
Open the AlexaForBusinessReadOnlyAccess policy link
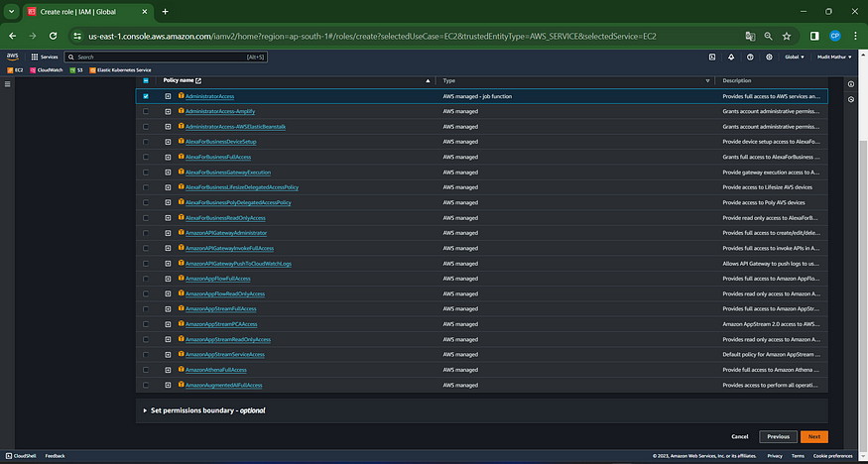(x=225, y=218)
